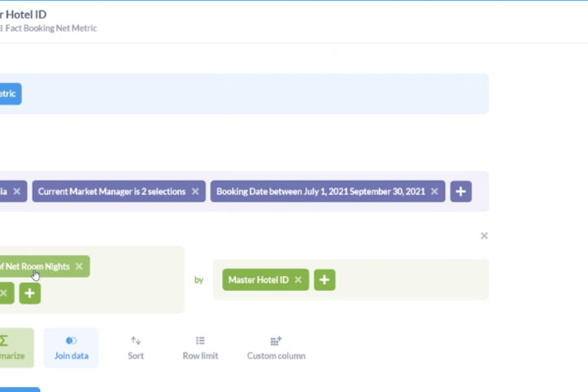Click the Join data action
Screen dimensions: 588x392
pos(71,348)
